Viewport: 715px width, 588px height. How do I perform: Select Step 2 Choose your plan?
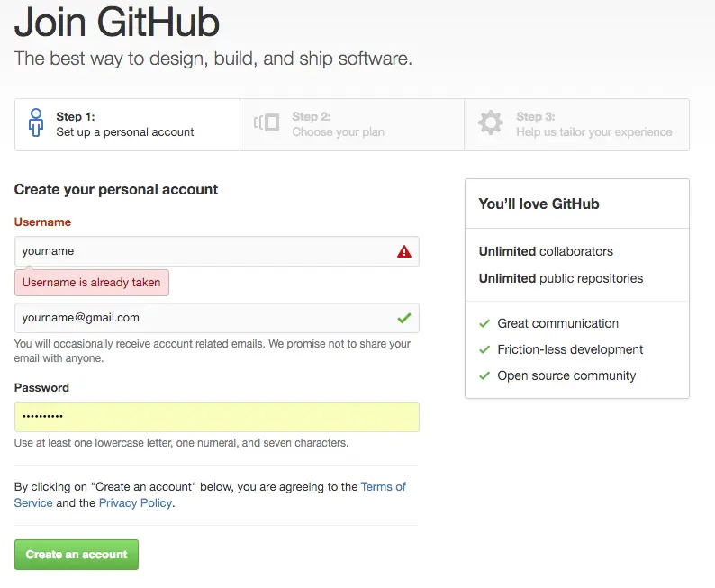pyautogui.click(x=352, y=124)
